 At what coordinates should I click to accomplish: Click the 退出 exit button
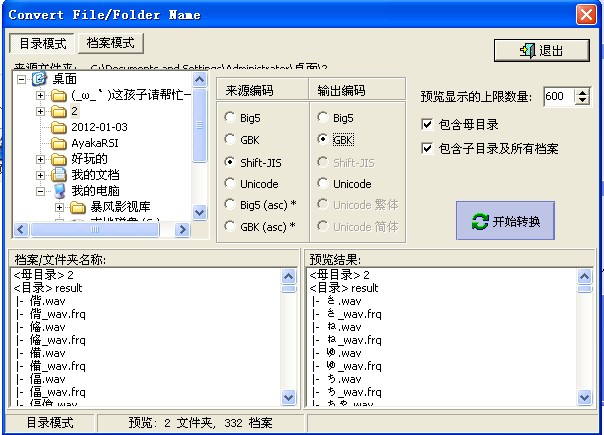[x=542, y=50]
